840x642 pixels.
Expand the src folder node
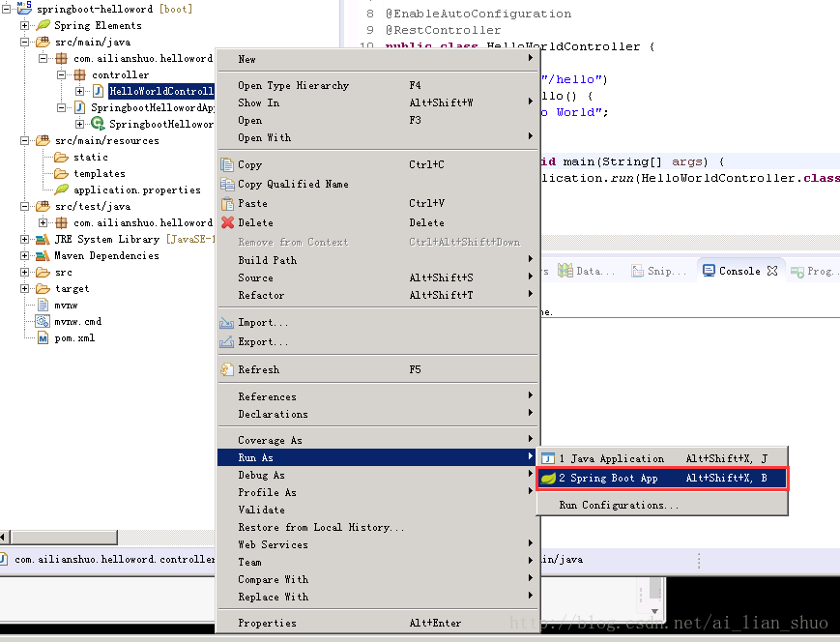tap(24, 273)
